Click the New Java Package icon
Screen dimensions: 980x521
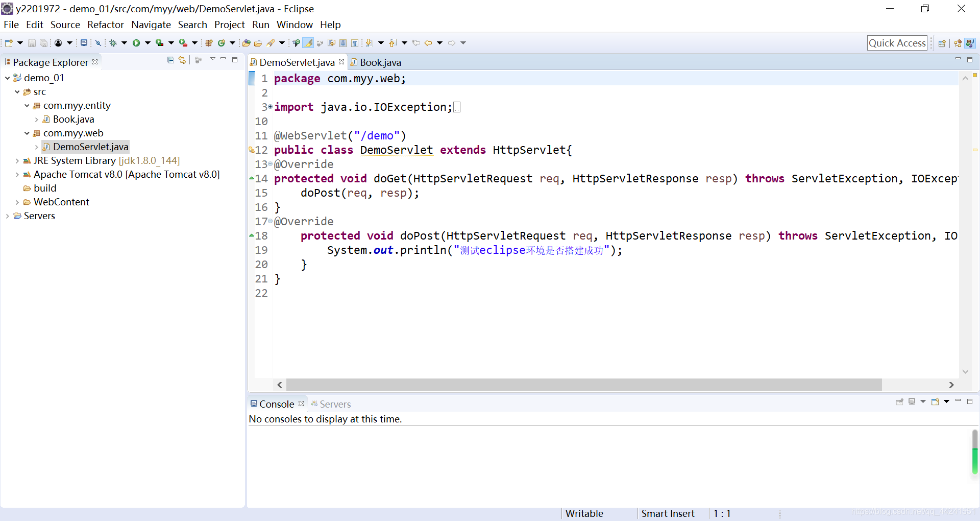tap(209, 43)
